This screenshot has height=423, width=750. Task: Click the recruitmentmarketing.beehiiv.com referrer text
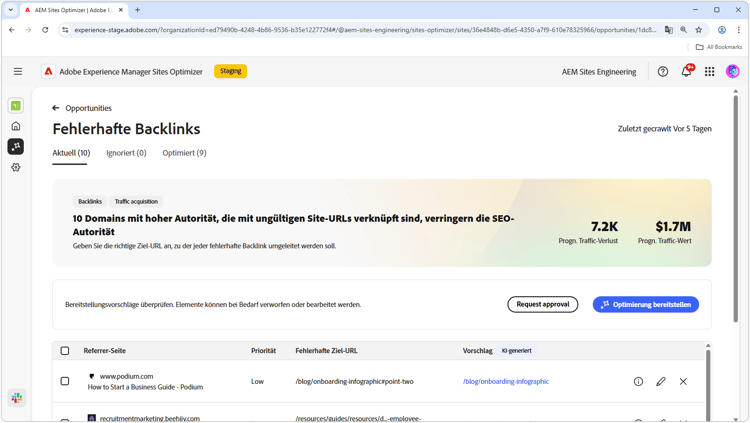tap(149, 418)
